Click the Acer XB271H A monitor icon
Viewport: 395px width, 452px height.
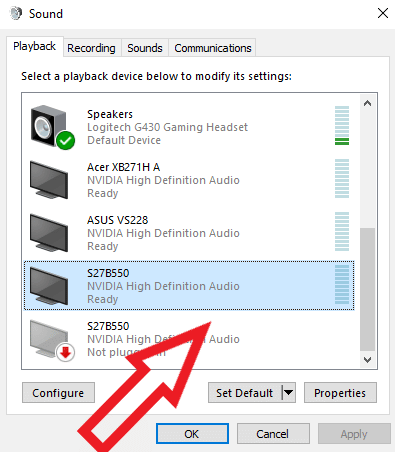point(49,180)
